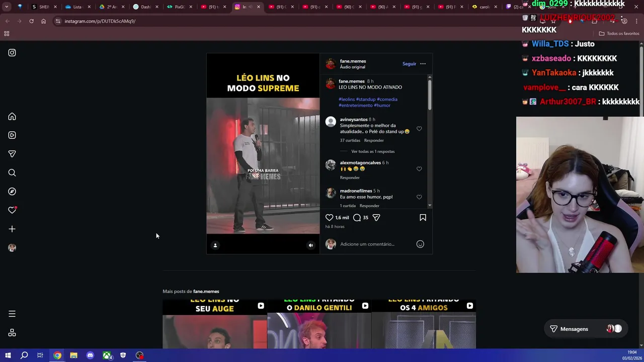Reload the page in Chrome
Image resolution: width=644 pixels, height=362 pixels.
pyautogui.click(x=31, y=21)
